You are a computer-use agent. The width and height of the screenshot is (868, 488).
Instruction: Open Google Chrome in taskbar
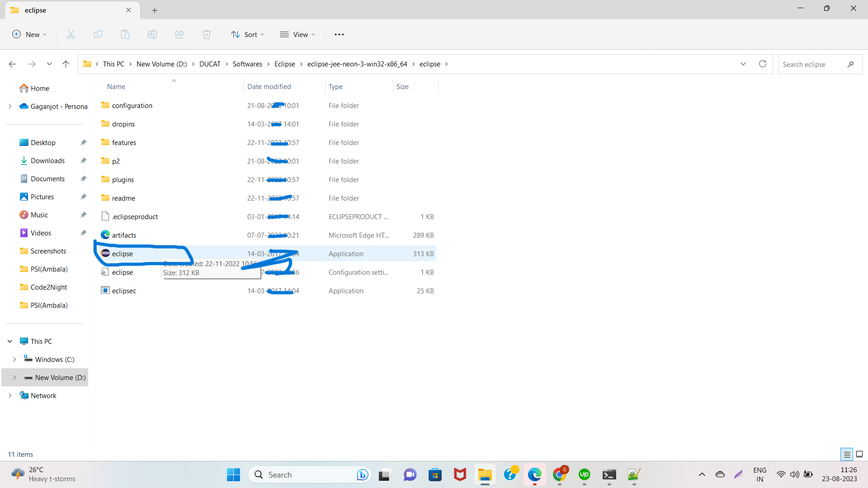click(560, 474)
